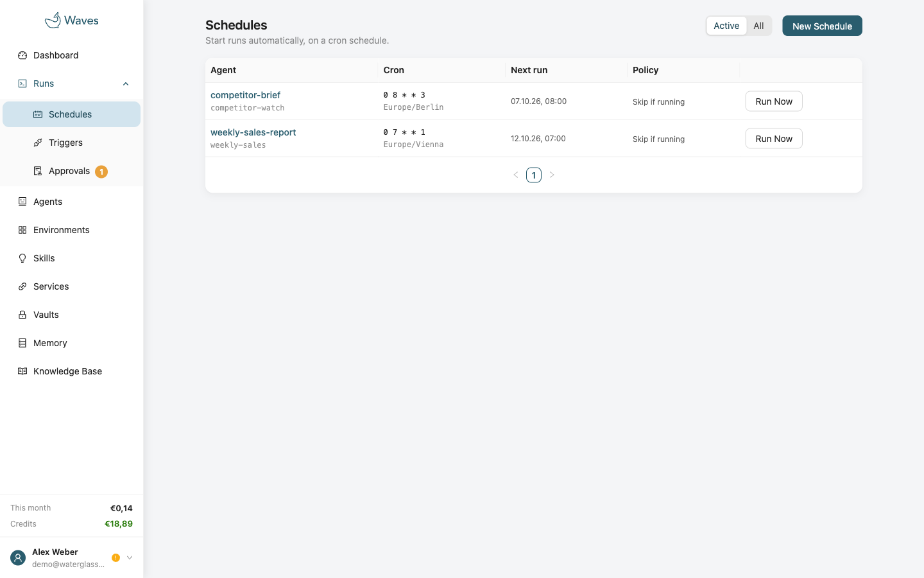Click the Agents icon in sidebar

(x=22, y=202)
